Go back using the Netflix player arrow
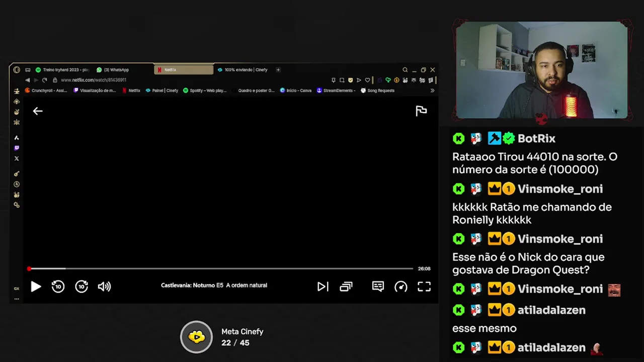This screenshot has width=644, height=362. pos(38,111)
